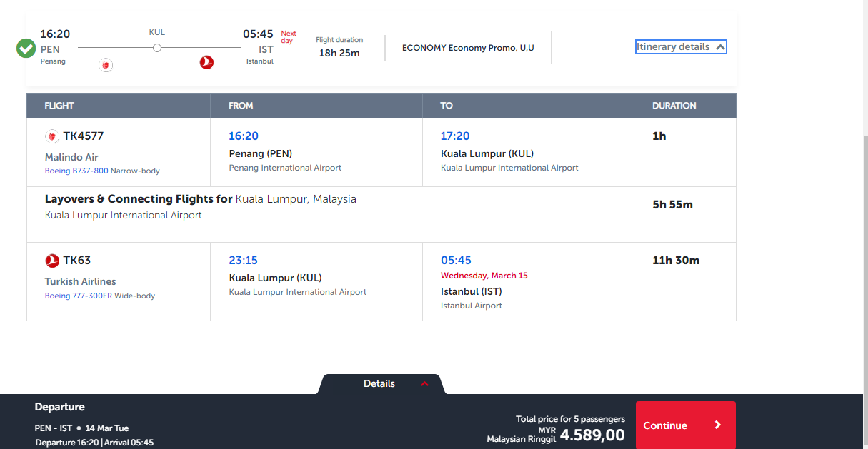Click the Continue button
Screen dimensions: 868x449
[685, 425]
